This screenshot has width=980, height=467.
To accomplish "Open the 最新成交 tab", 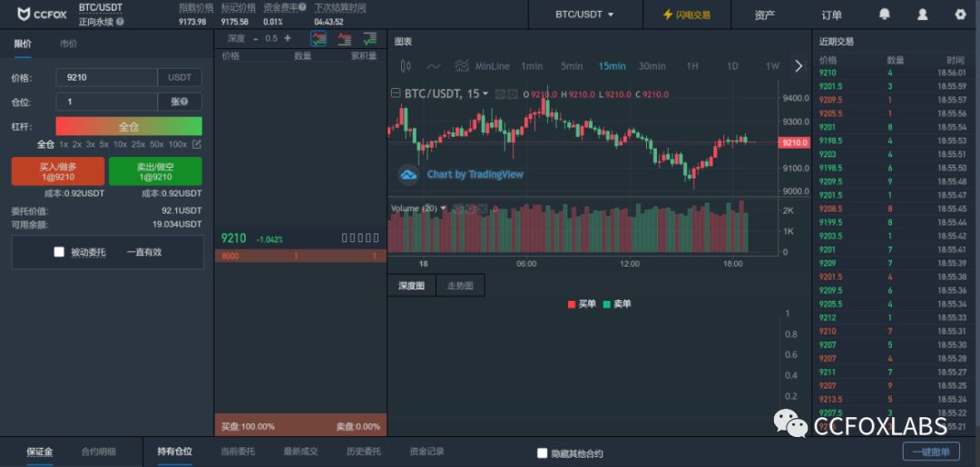I will click(300, 452).
